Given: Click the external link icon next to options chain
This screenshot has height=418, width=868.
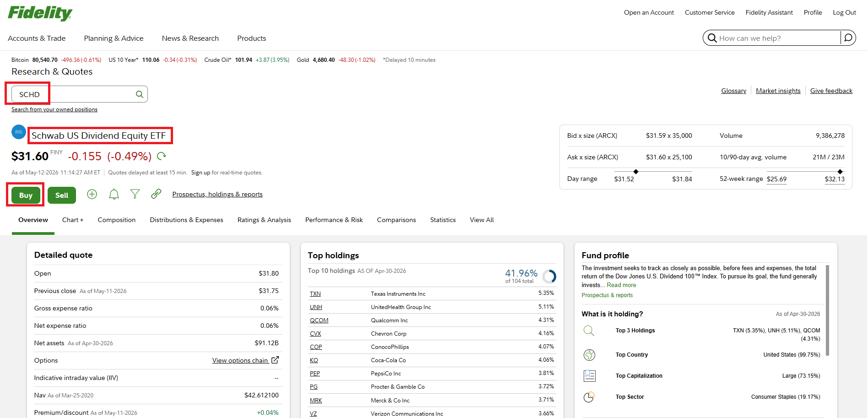Looking at the screenshot, I should pos(275,360).
